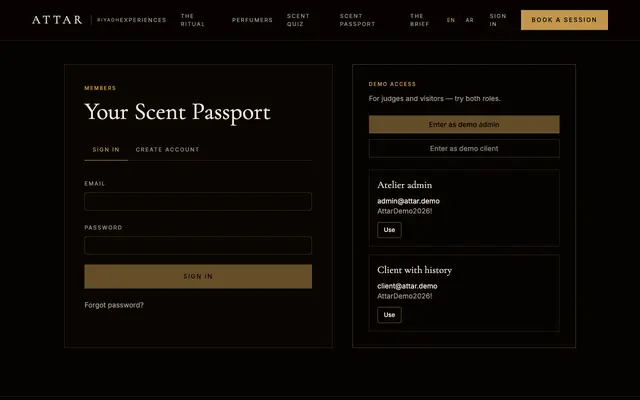Click the judges and visitors description
Viewport: 640px width, 400px height.
coord(434,98)
